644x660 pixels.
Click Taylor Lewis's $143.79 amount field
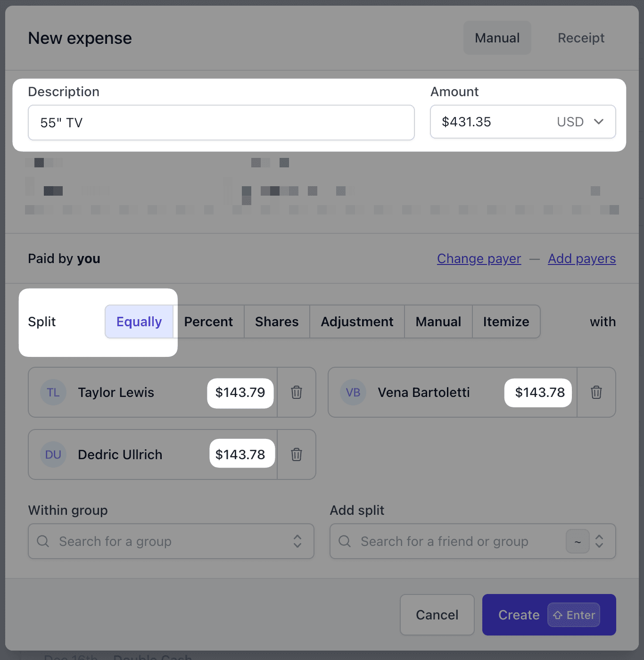[240, 392]
